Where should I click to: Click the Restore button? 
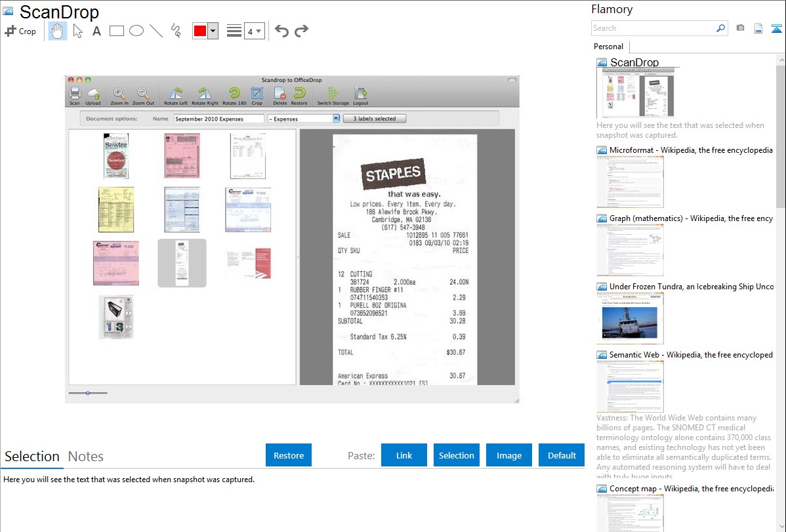point(289,455)
